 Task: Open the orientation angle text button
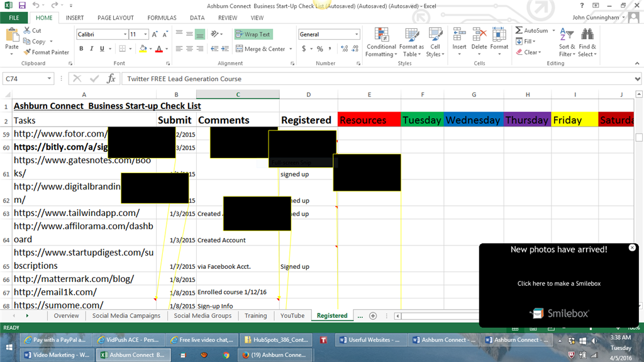pyautogui.click(x=214, y=34)
